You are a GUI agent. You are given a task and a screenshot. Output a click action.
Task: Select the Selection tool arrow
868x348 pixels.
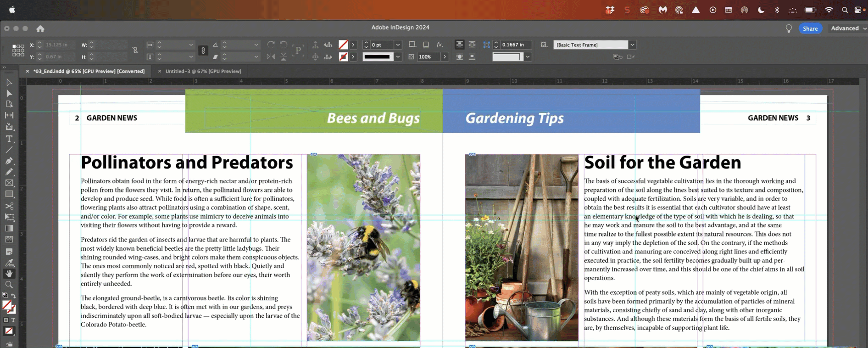coord(9,82)
